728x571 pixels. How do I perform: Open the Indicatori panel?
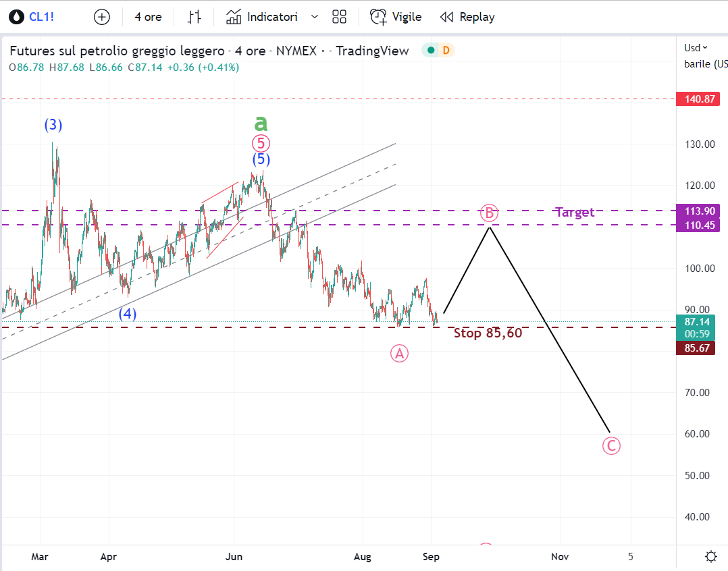[x=262, y=17]
